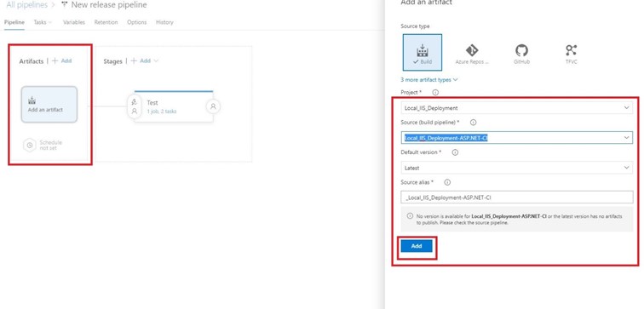Click the Schedule not set clock icon
Screen dimensions: 644x309
[30, 146]
